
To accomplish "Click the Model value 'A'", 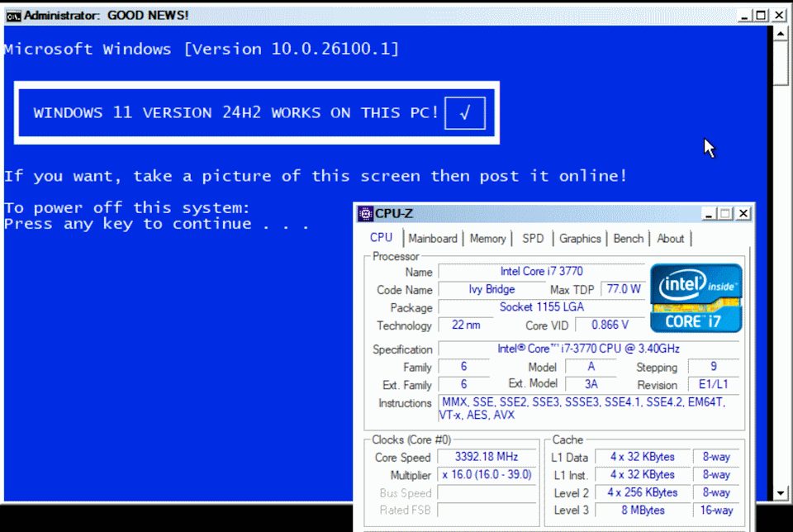I will tap(591, 367).
